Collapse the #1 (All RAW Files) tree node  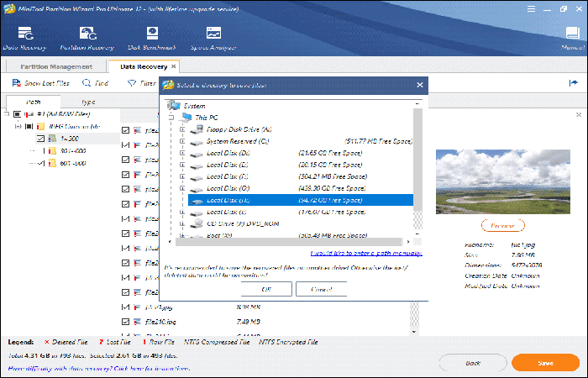(6, 114)
